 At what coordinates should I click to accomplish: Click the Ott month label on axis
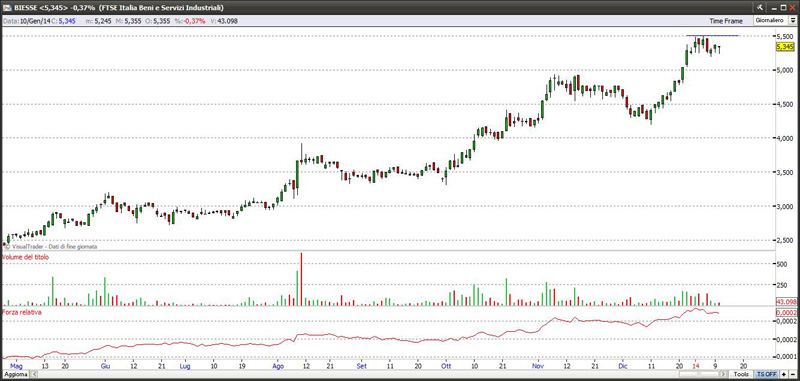click(x=446, y=366)
